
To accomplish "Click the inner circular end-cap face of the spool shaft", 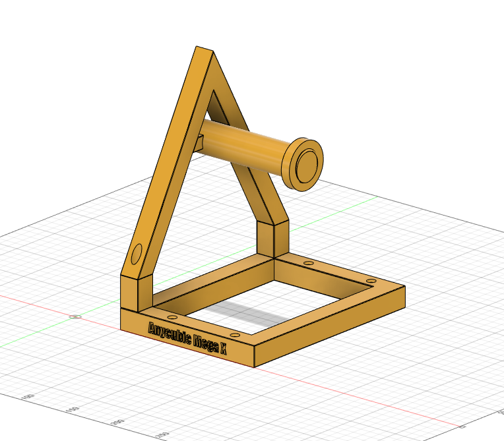I will tap(307, 165).
